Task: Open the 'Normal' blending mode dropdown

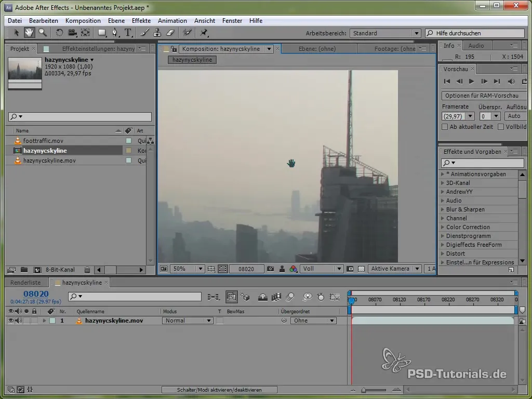Action: (188, 321)
